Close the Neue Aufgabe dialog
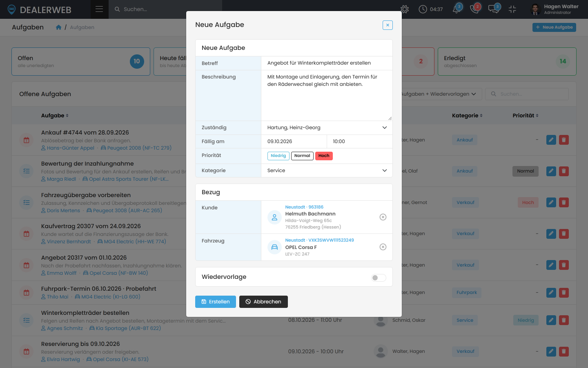588x368 pixels. pos(388,25)
